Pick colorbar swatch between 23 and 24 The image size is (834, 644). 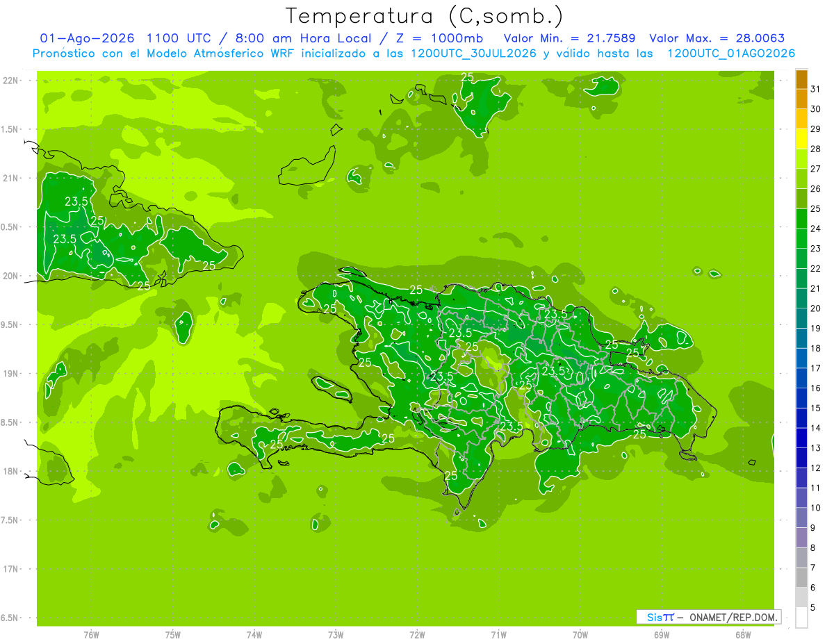[x=802, y=239]
